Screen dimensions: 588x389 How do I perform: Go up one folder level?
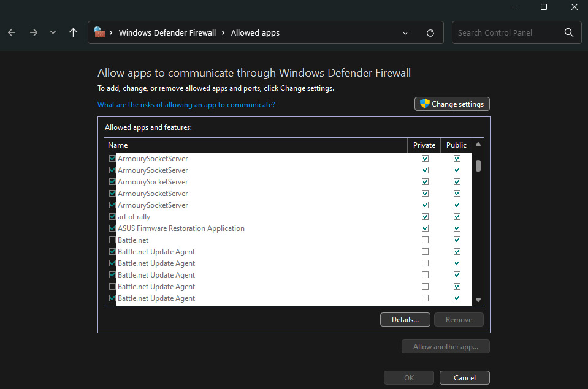[x=73, y=32]
